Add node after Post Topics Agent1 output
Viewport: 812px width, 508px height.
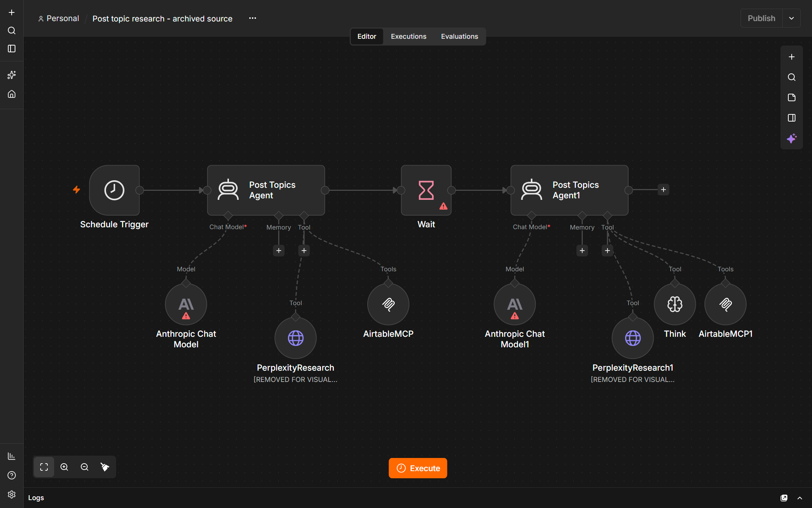(x=664, y=190)
